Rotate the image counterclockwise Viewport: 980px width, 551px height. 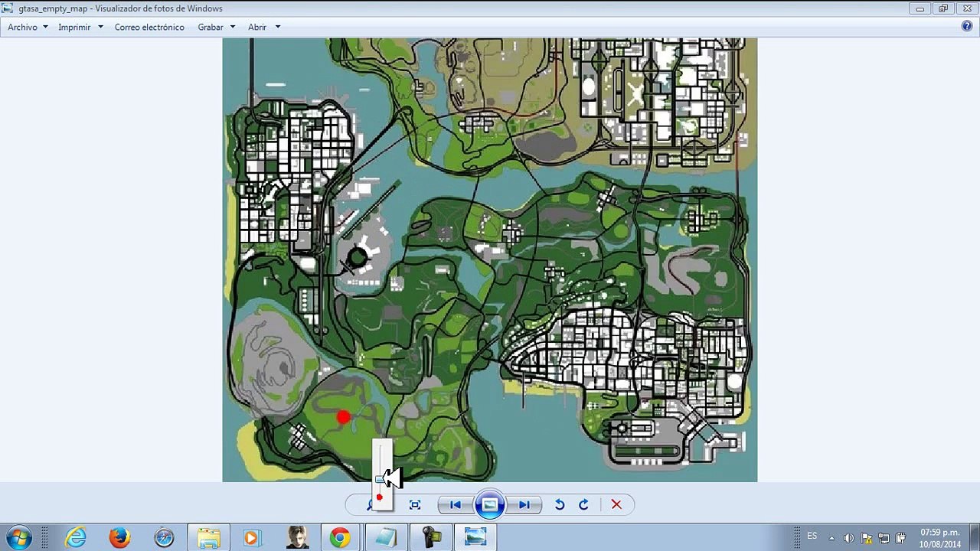coord(560,504)
